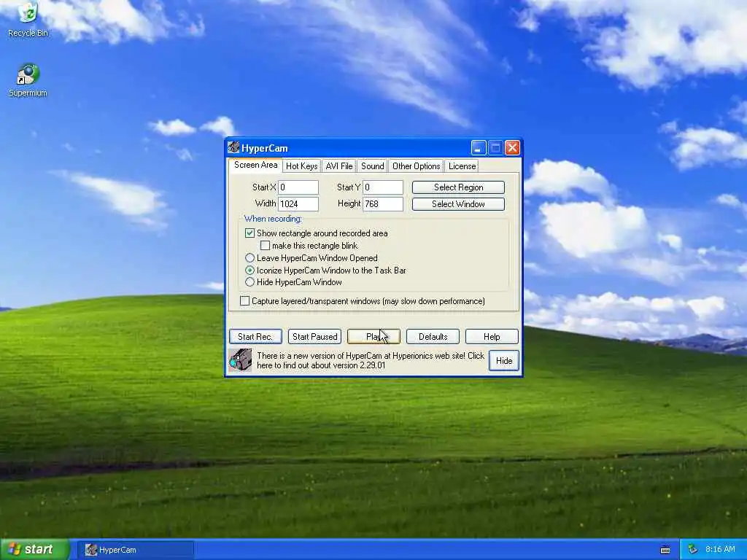The image size is (747, 560).
Task: Click the tray icon beside the clock
Action: point(693,550)
